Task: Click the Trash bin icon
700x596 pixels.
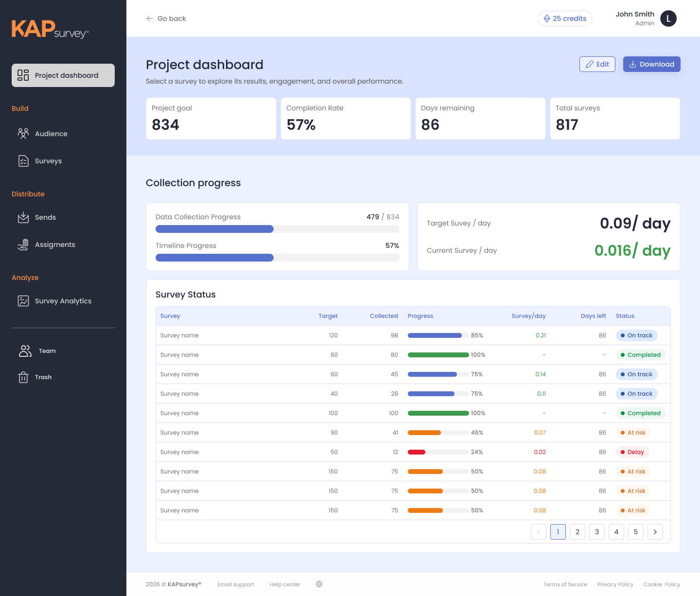Action: pos(23,377)
